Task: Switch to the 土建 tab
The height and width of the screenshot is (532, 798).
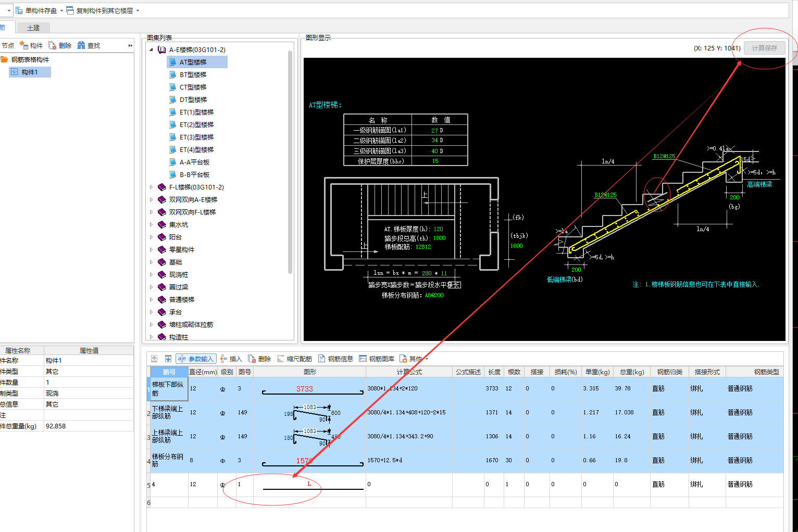Action: [33, 28]
